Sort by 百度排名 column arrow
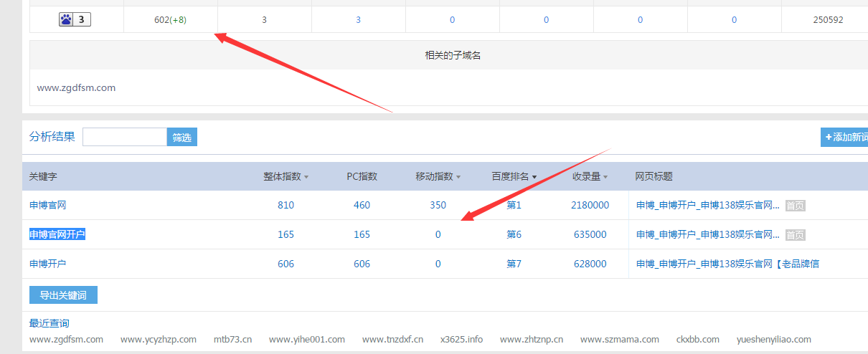868x354 pixels. click(534, 177)
